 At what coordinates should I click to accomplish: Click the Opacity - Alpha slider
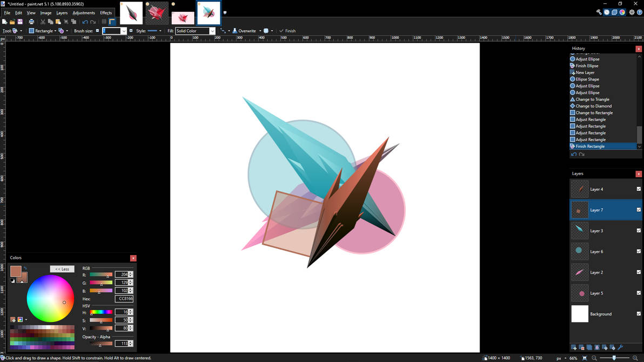[100, 344]
